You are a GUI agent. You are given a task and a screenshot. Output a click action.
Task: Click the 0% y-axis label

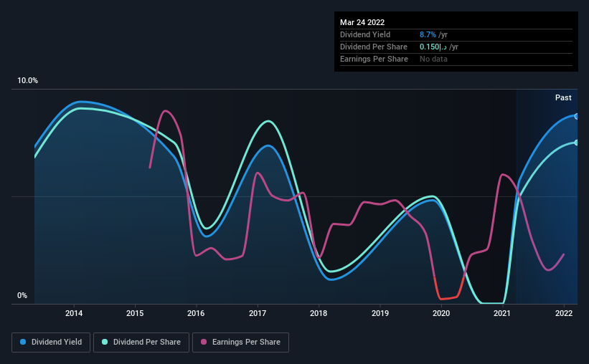(x=22, y=296)
